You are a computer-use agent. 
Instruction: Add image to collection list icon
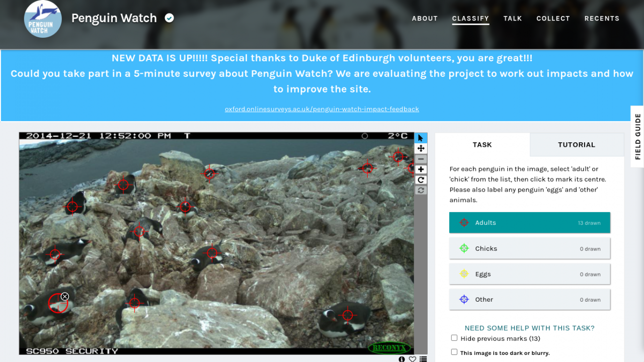[x=423, y=359]
